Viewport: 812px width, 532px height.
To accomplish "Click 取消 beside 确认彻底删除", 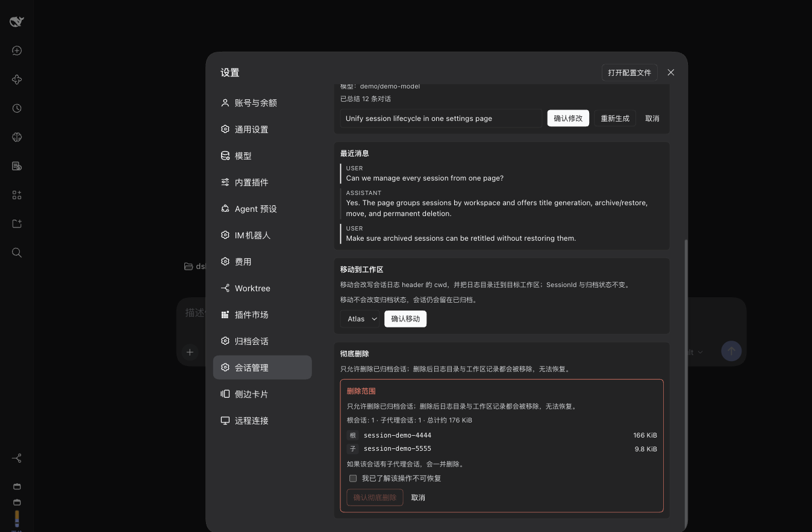I will 418,498.
